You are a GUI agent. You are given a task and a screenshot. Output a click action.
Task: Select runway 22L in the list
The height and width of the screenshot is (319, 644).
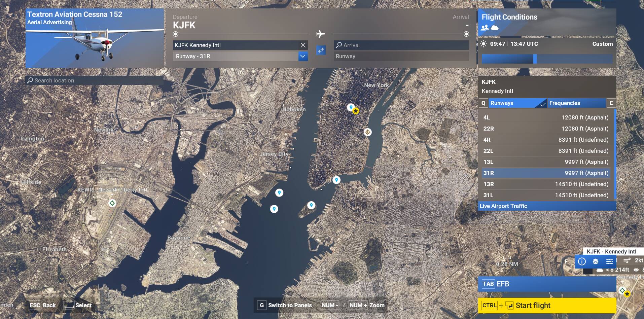pyautogui.click(x=546, y=151)
